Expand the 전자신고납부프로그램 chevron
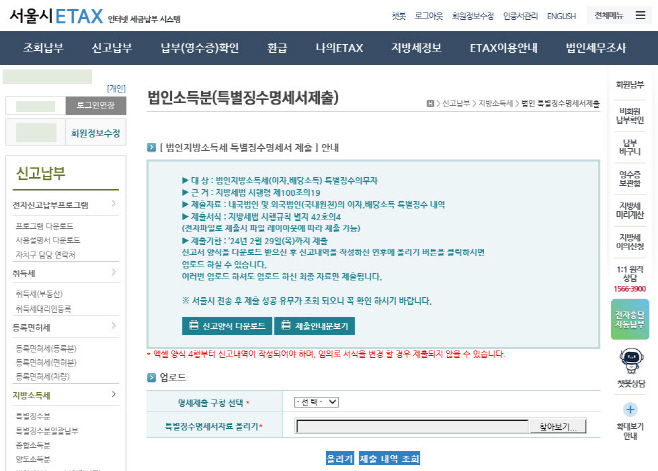The image size is (658, 471). coord(114,204)
